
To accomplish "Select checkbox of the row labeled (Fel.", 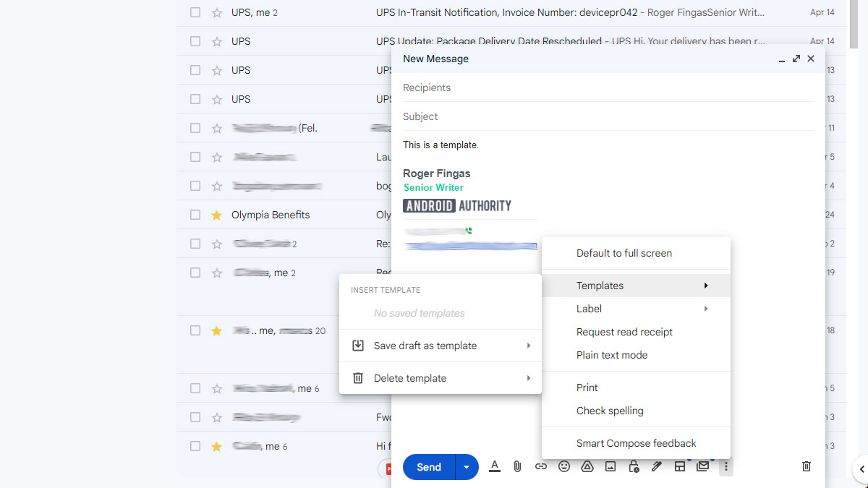I will (x=195, y=128).
